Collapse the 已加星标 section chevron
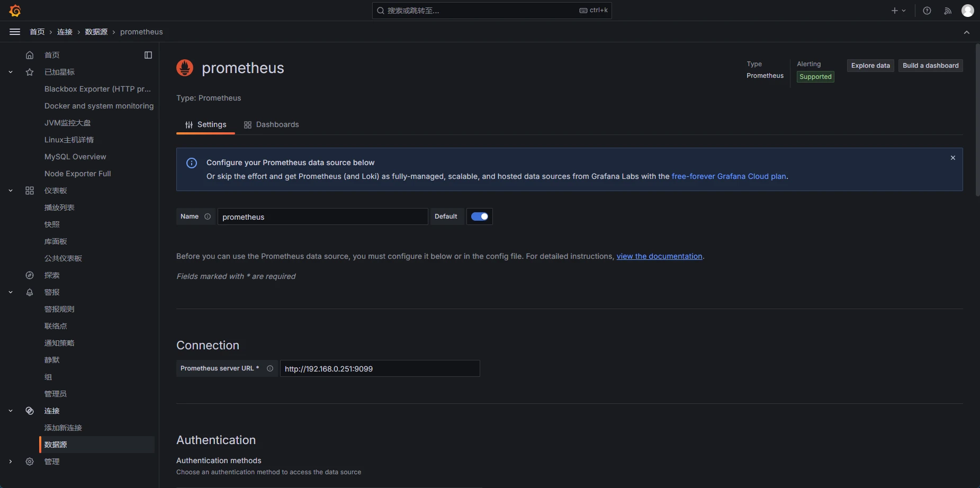The width and height of the screenshot is (980, 488). point(11,72)
